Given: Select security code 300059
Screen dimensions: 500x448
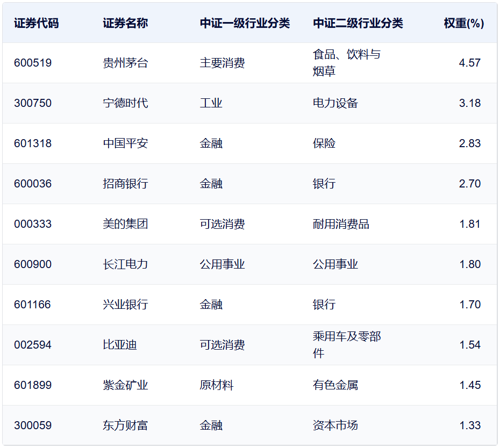Looking at the screenshot, I should [x=33, y=425].
